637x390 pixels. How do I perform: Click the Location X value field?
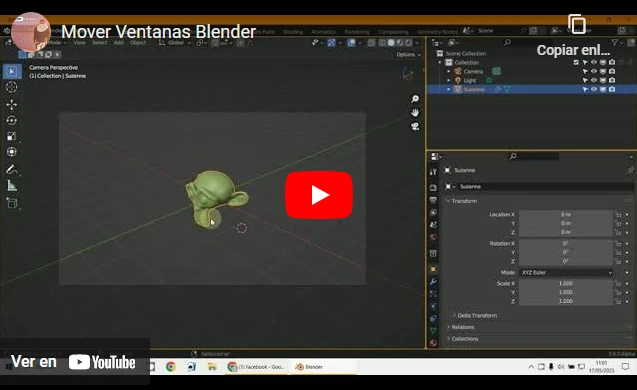(566, 214)
